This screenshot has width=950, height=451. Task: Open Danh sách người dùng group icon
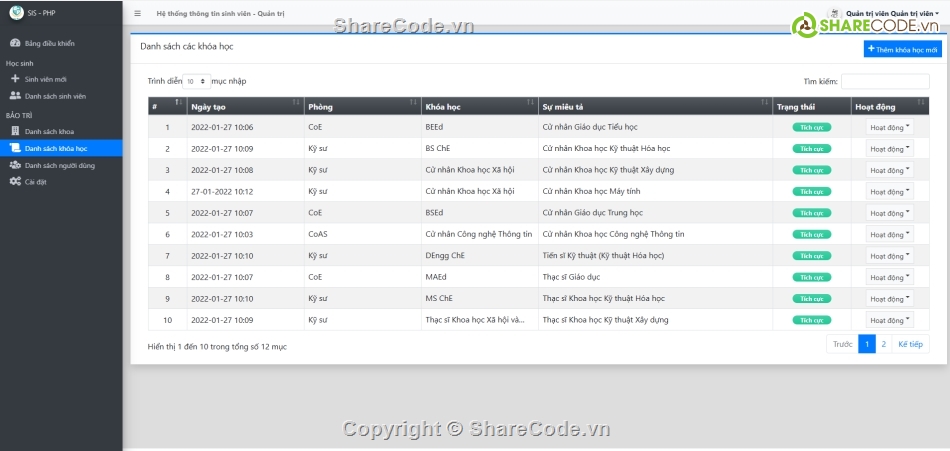14,165
